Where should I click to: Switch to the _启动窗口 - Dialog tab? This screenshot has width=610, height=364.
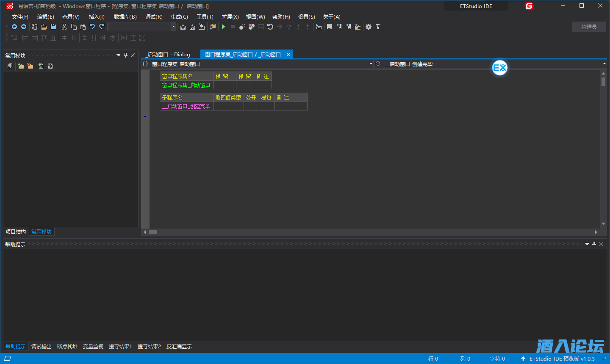[x=168, y=55]
